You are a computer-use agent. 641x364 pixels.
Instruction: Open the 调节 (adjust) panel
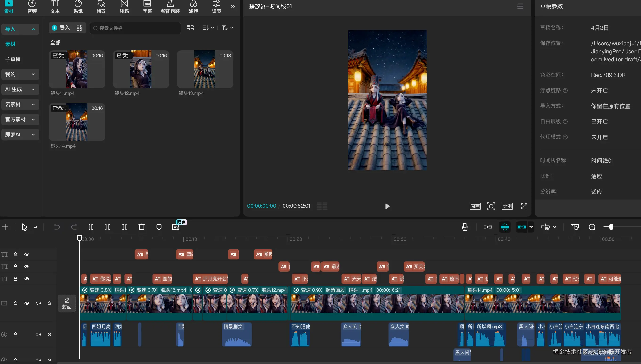pos(216,7)
